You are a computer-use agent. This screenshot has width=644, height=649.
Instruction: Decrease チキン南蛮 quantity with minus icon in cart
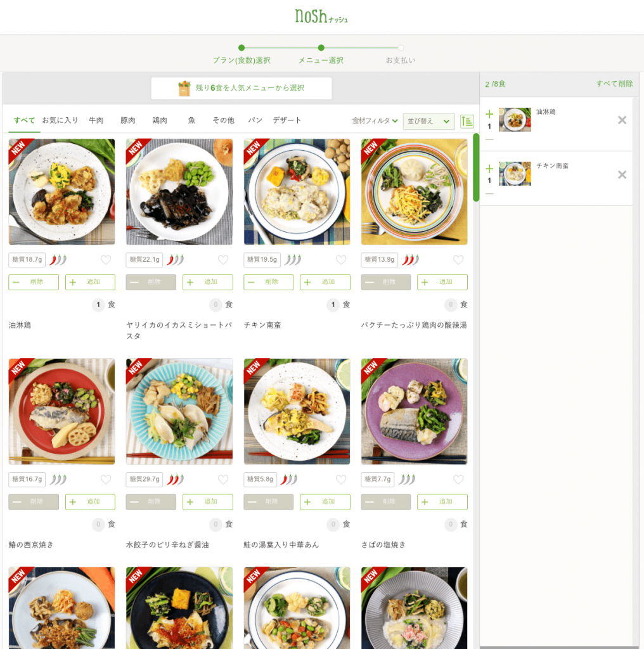[x=489, y=194]
